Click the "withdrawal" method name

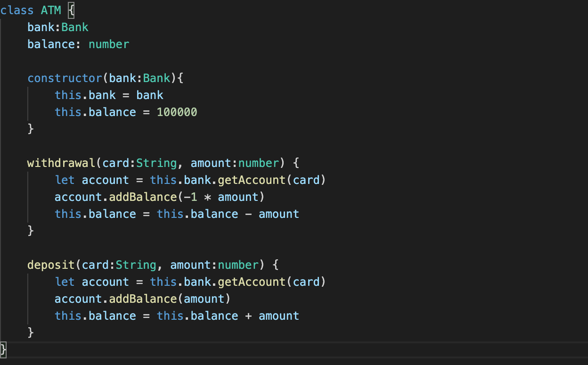61,163
